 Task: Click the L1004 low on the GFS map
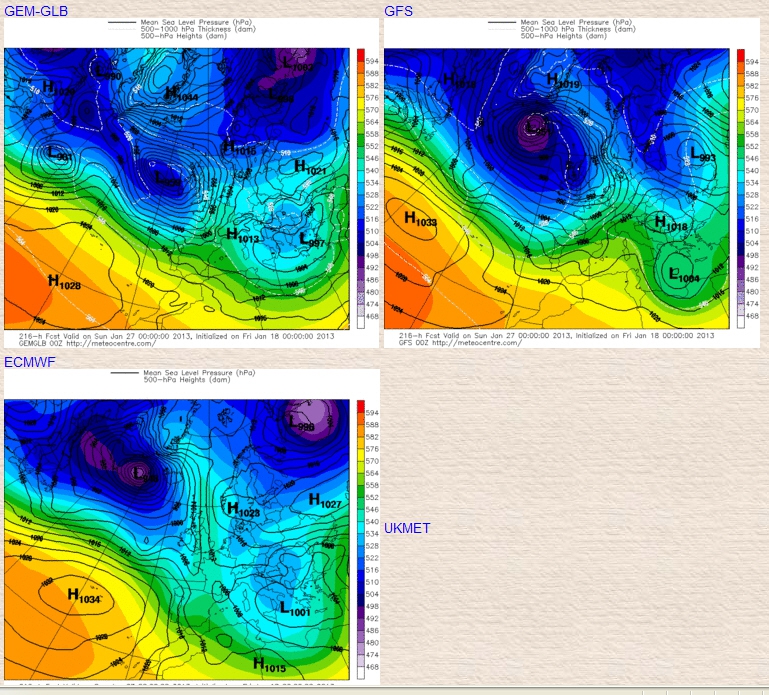click(684, 276)
